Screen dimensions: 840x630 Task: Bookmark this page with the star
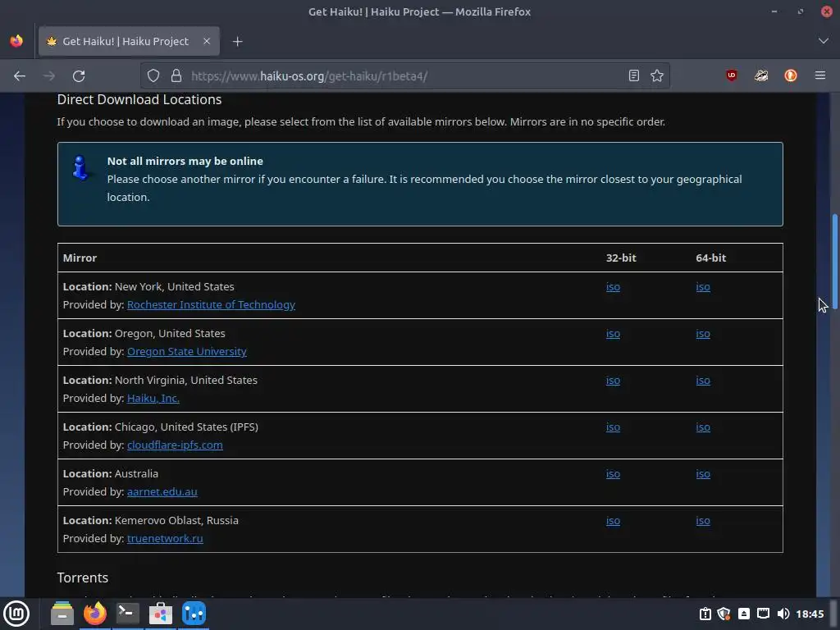(x=657, y=76)
